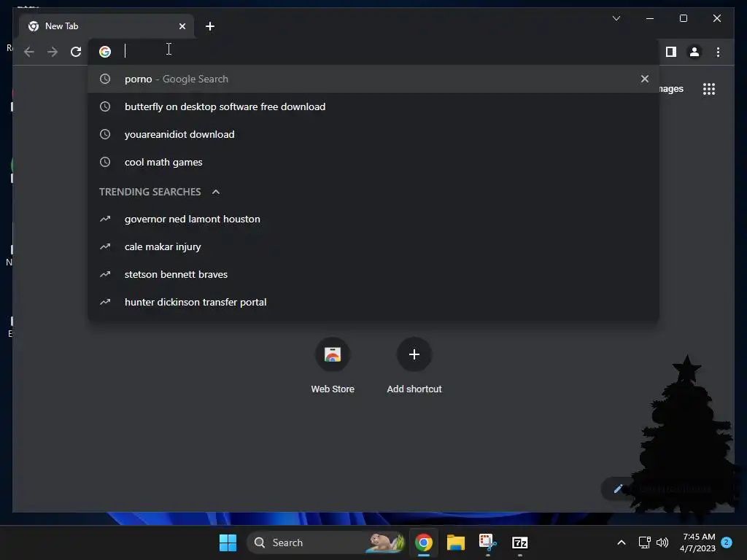Click history clock icon beside 'youareanidiot download'

tap(105, 134)
